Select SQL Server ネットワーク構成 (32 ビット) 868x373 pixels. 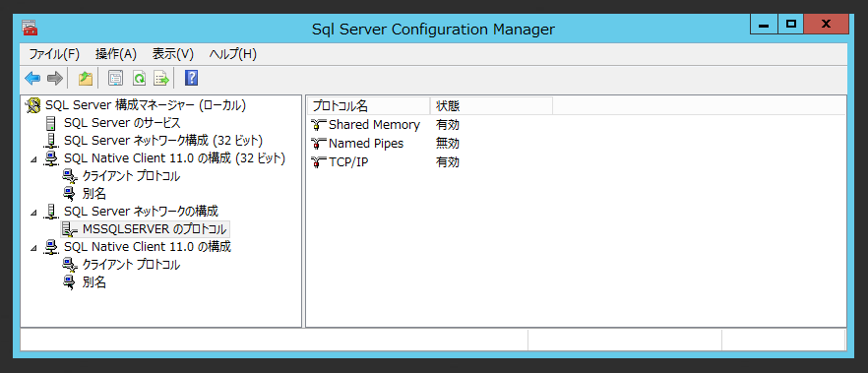tap(163, 141)
